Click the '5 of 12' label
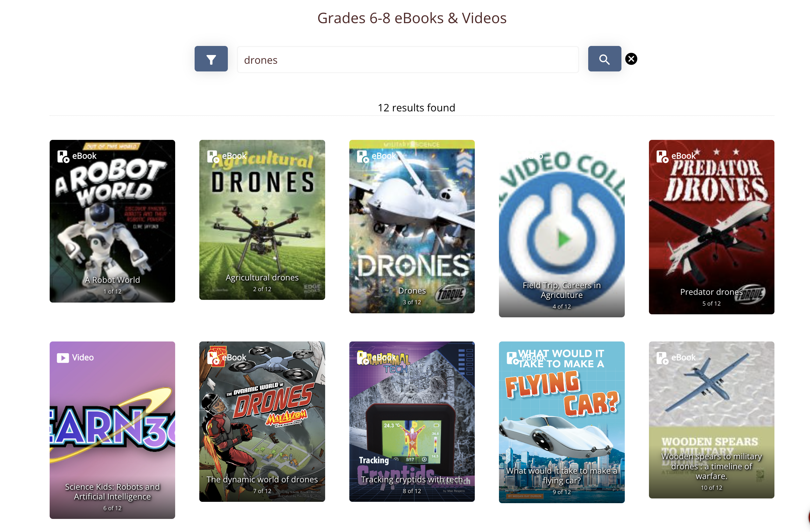 point(711,304)
